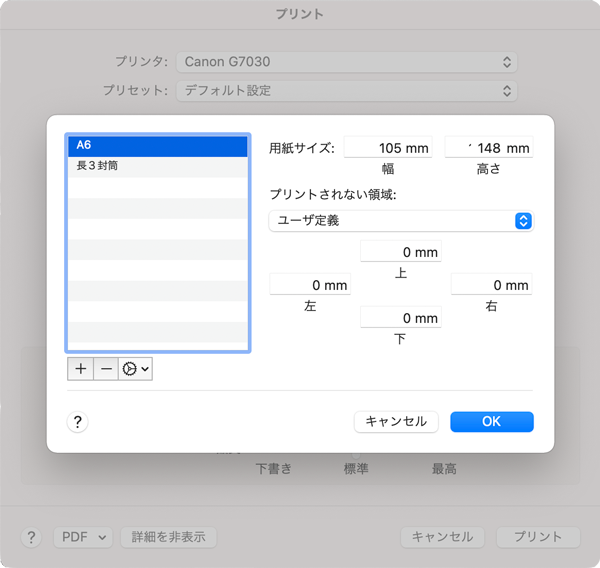The image size is (600, 568).
Task: Click the minus button to remove paper size
Action: 106,368
